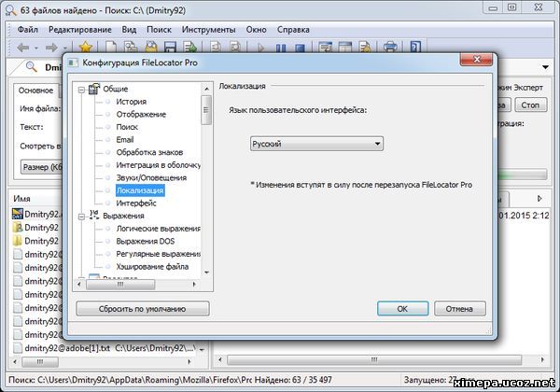
Task: Select Интерфейс in settings tree
Action: tap(138, 203)
